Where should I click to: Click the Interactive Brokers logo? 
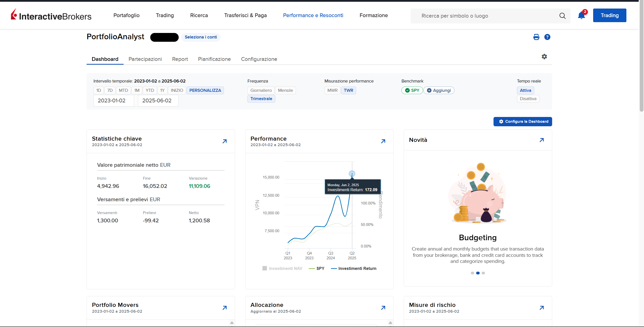(51, 15)
